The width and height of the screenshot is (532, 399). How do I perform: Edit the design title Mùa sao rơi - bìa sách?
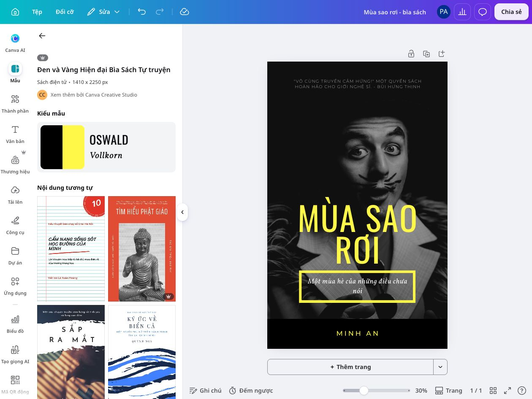click(395, 12)
